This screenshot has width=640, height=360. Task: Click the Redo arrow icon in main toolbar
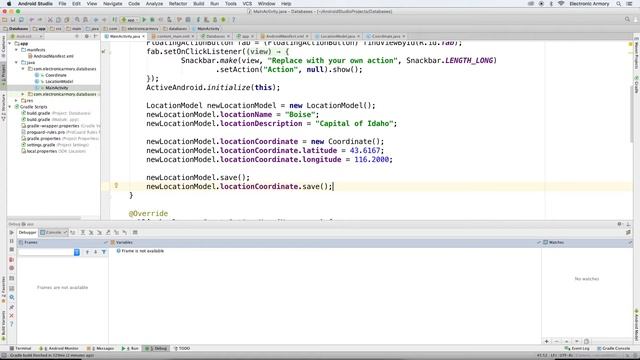[40, 20]
